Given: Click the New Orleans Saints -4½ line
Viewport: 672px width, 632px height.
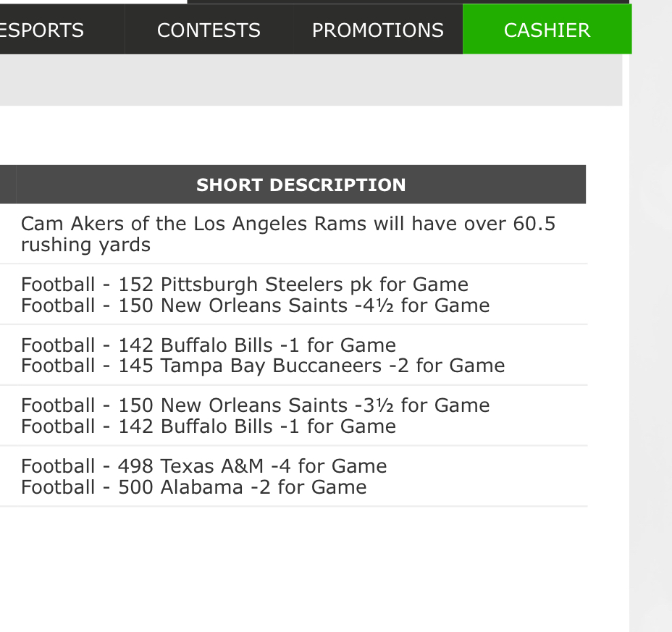Looking at the screenshot, I should [x=256, y=306].
